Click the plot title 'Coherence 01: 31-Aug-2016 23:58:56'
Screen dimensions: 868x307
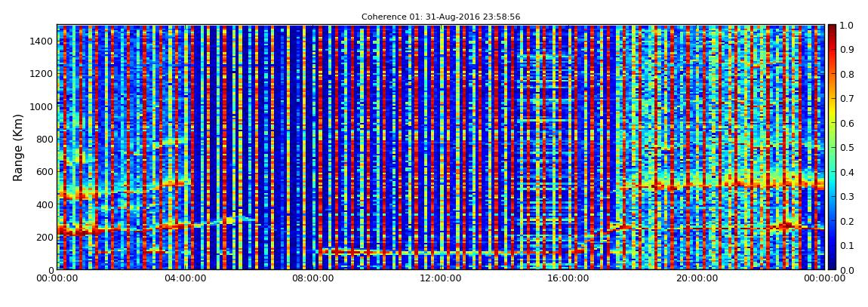(x=441, y=17)
